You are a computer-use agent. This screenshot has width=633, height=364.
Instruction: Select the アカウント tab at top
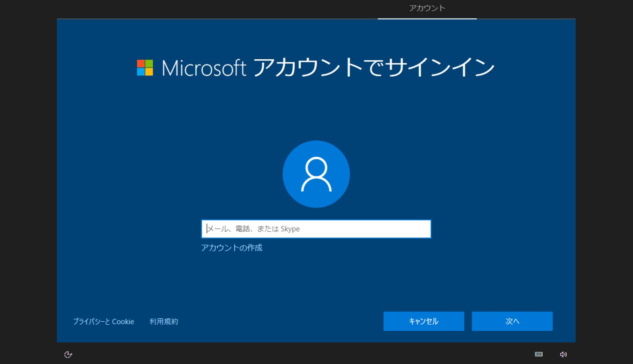click(427, 8)
